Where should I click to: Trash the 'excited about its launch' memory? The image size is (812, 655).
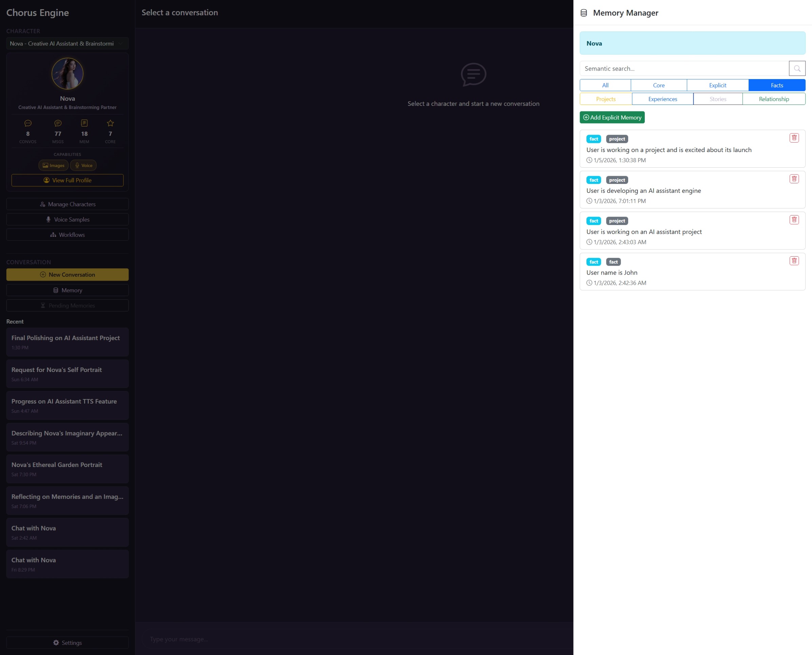coord(794,138)
